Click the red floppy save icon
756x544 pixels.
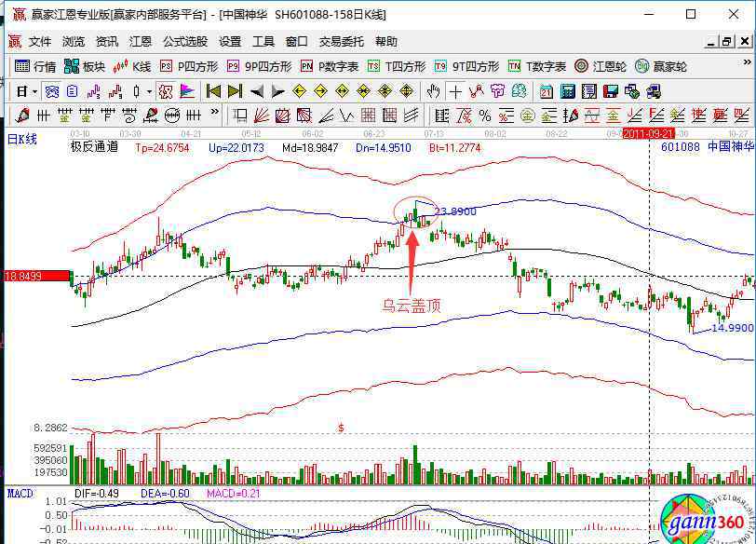pos(611,91)
